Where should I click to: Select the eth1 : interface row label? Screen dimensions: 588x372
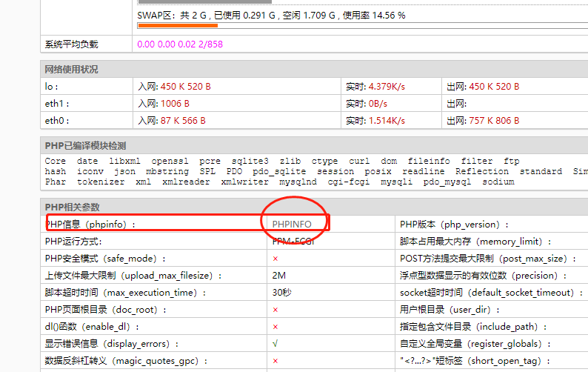point(56,103)
